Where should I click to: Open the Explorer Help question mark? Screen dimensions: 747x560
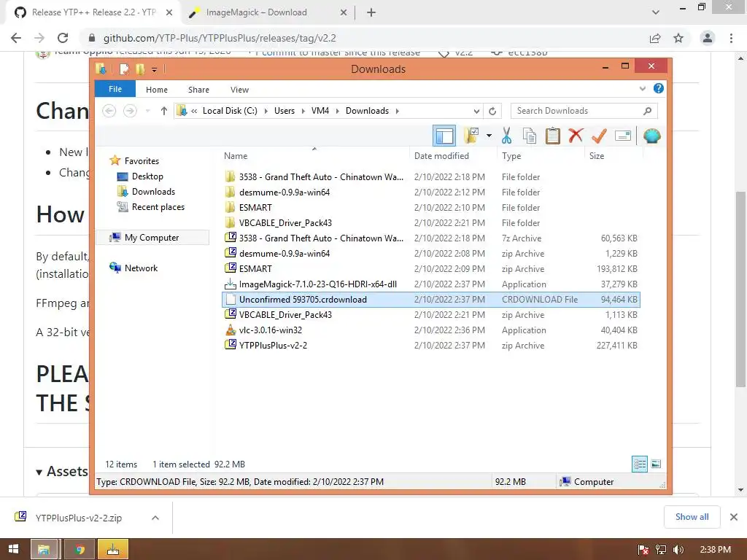659,88
